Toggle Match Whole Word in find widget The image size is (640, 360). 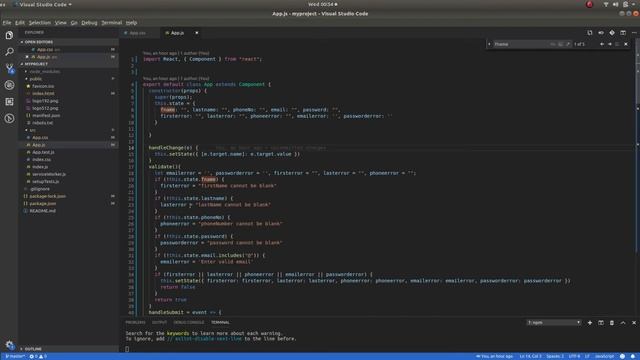click(x=560, y=44)
